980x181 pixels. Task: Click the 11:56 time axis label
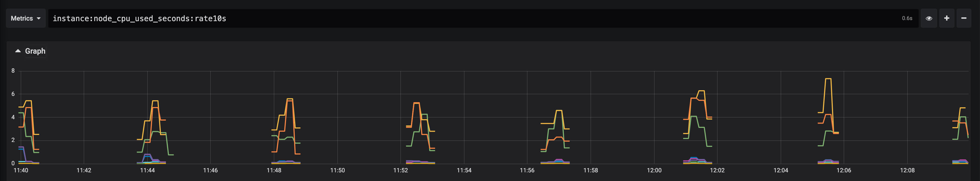[x=527, y=170]
